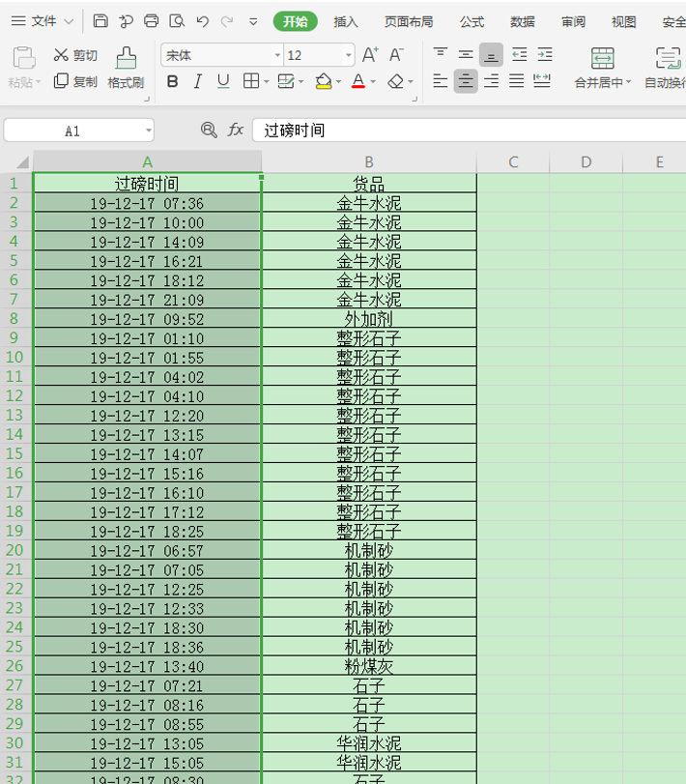Click the Merge and Center (合并居中) icon

tap(603, 59)
